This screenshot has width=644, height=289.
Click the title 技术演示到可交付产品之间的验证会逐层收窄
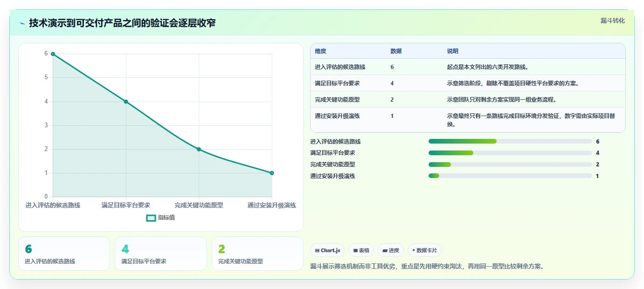tap(122, 23)
